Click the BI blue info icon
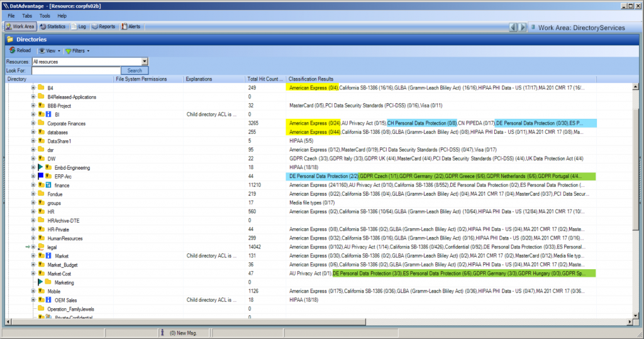This screenshot has width=644, height=339. tap(48, 114)
